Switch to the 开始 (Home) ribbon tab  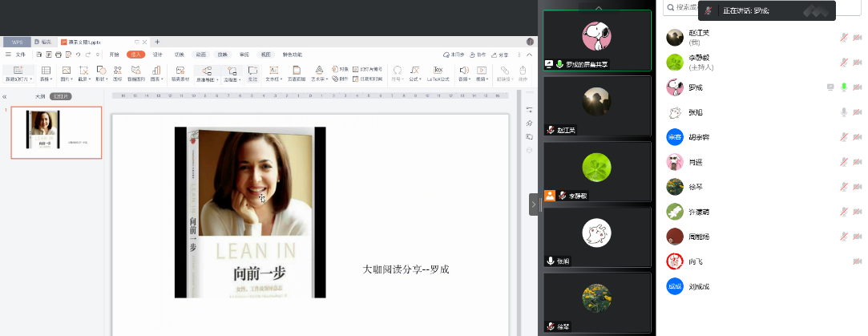pos(114,55)
